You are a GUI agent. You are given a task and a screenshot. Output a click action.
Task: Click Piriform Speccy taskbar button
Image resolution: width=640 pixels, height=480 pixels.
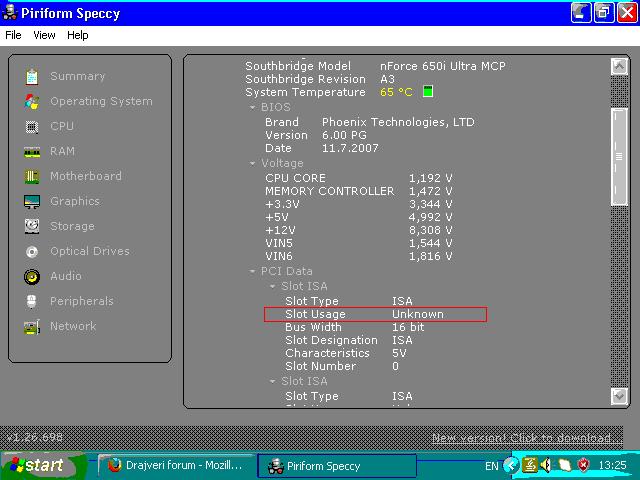click(x=337, y=466)
